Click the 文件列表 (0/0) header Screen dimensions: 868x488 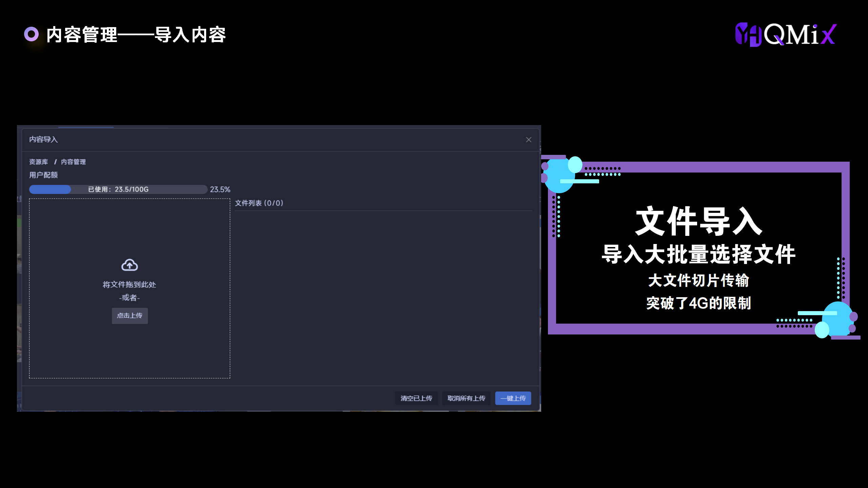[x=259, y=203]
